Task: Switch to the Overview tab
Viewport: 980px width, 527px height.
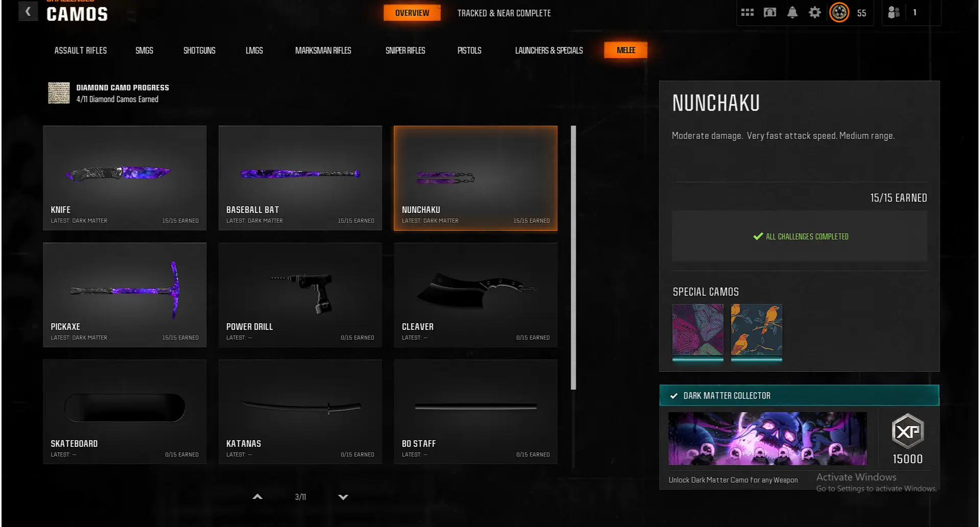Action: pos(412,13)
